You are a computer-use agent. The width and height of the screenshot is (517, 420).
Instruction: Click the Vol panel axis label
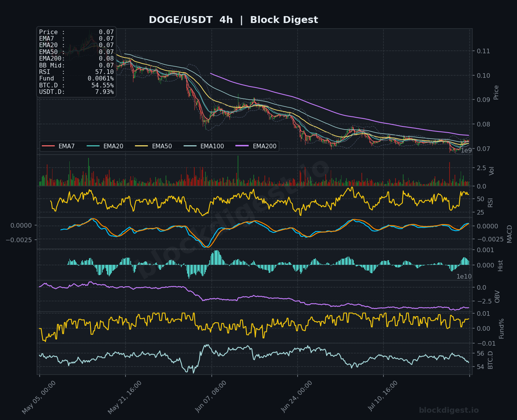(492, 171)
